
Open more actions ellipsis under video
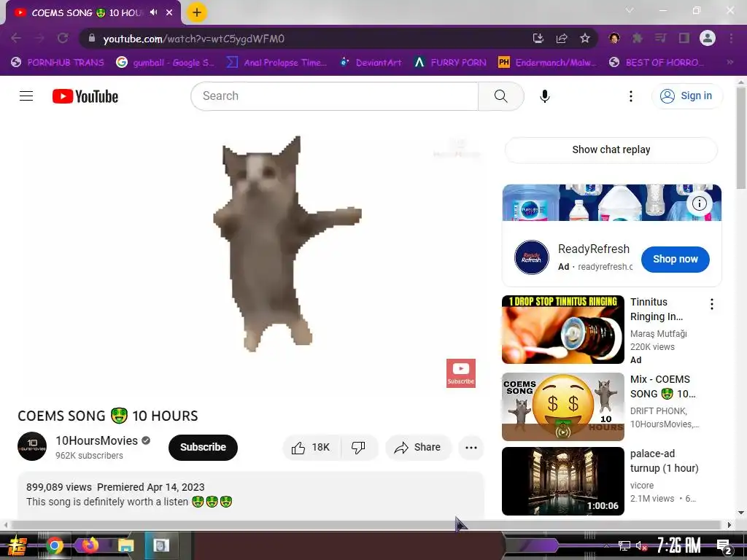[x=471, y=447]
